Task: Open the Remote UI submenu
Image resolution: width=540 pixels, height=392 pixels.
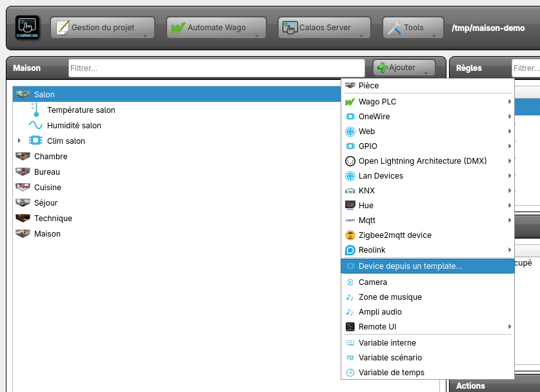Action: [427, 327]
